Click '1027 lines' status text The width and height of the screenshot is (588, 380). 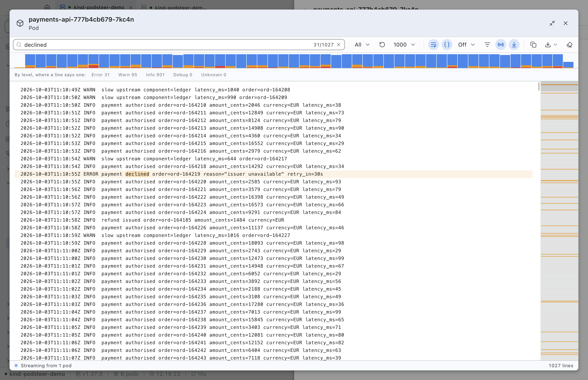(561, 365)
